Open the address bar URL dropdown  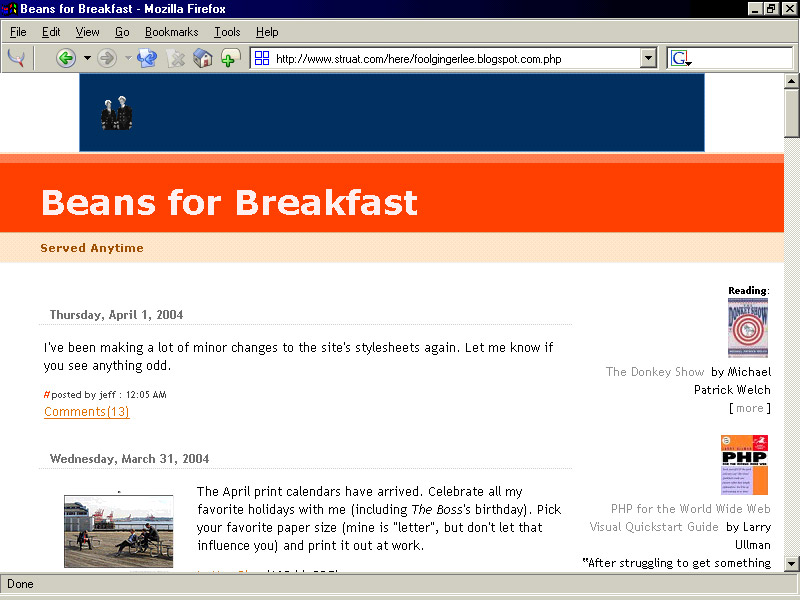648,59
